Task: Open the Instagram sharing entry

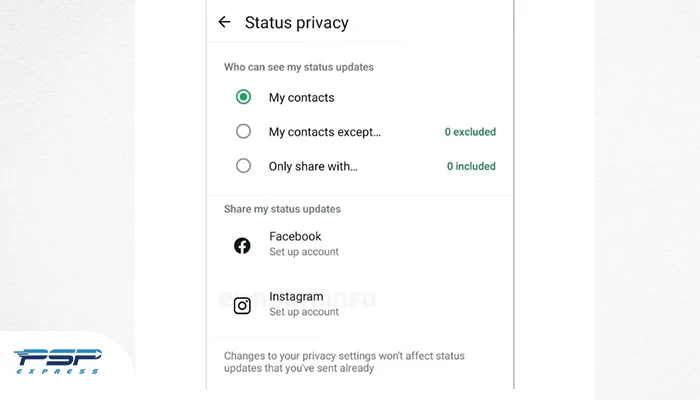Action: [x=360, y=304]
